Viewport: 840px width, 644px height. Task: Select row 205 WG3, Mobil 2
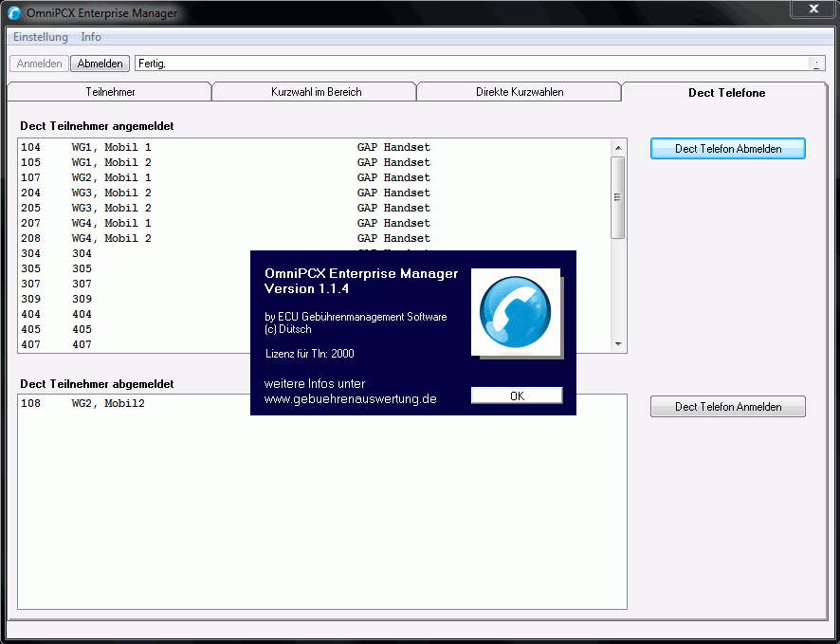[x=315, y=208]
